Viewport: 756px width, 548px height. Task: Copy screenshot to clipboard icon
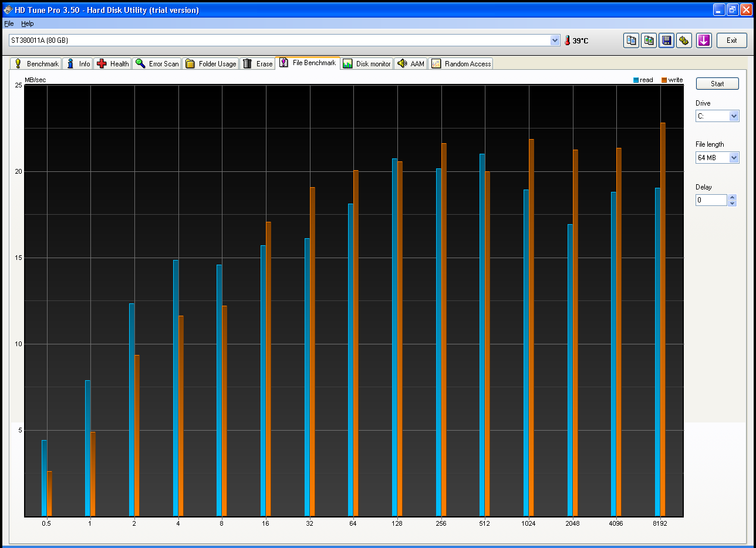pos(649,40)
